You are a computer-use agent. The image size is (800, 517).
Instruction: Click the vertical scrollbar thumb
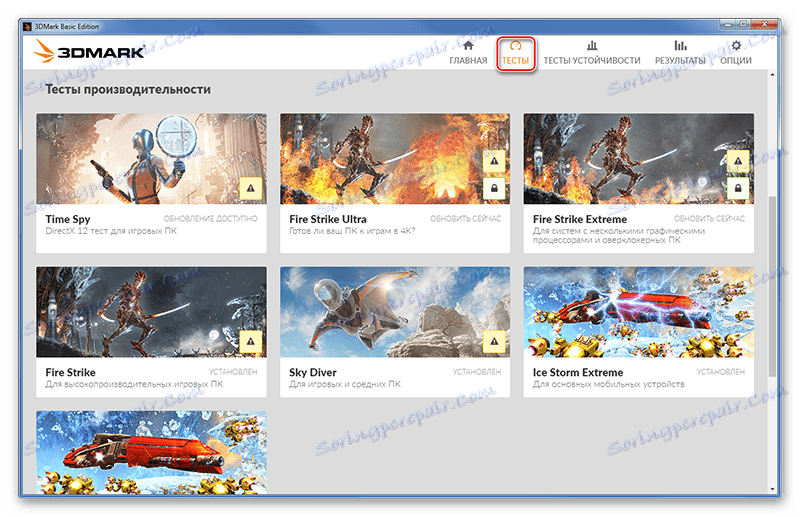(x=772, y=287)
